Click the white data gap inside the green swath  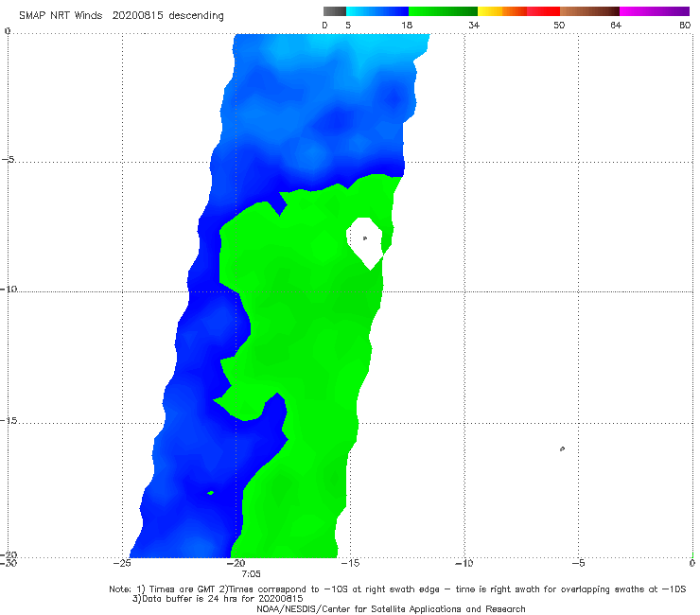coord(366,243)
